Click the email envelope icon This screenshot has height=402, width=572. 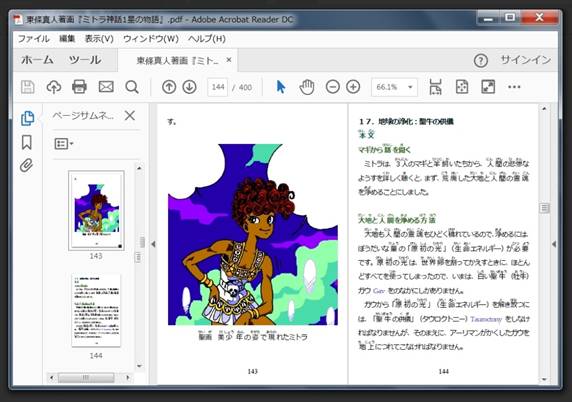click(x=106, y=87)
